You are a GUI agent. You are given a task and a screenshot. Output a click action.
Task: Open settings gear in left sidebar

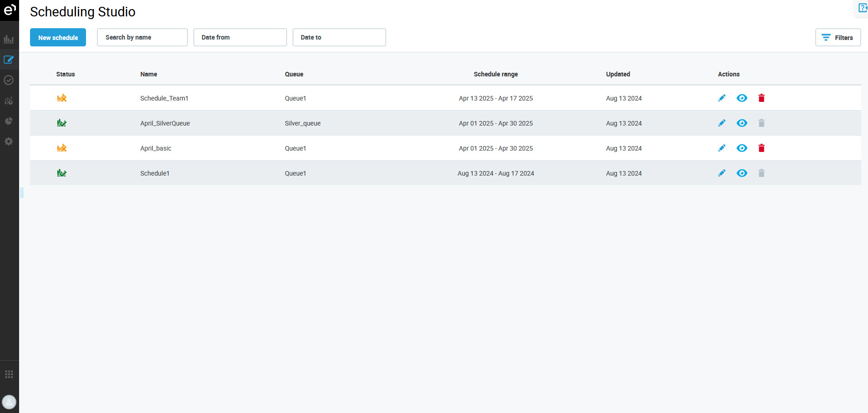[9, 141]
